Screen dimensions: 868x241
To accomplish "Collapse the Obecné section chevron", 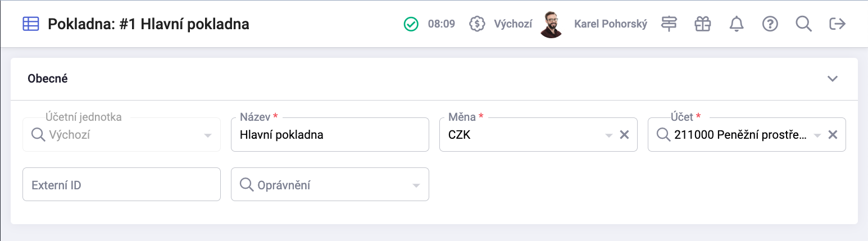I will tap(833, 79).
